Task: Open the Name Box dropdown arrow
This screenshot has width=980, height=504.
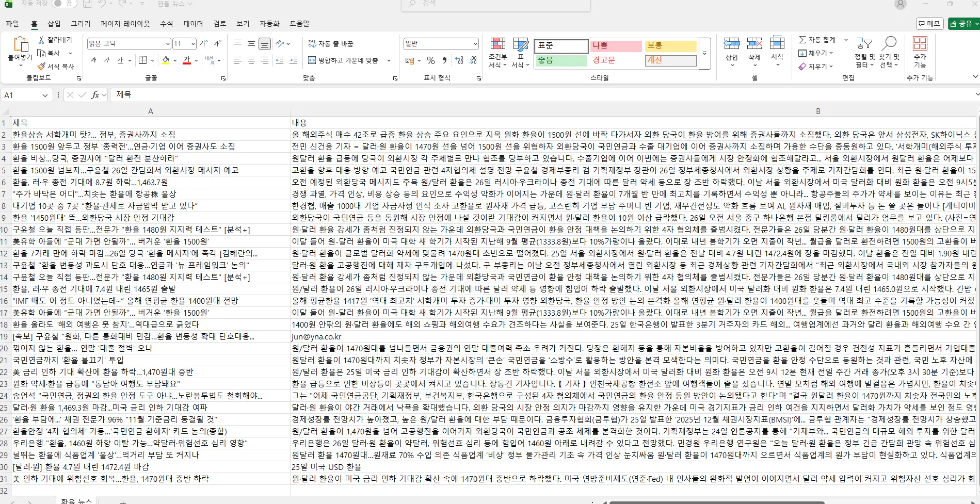Action: pyautogui.click(x=45, y=95)
